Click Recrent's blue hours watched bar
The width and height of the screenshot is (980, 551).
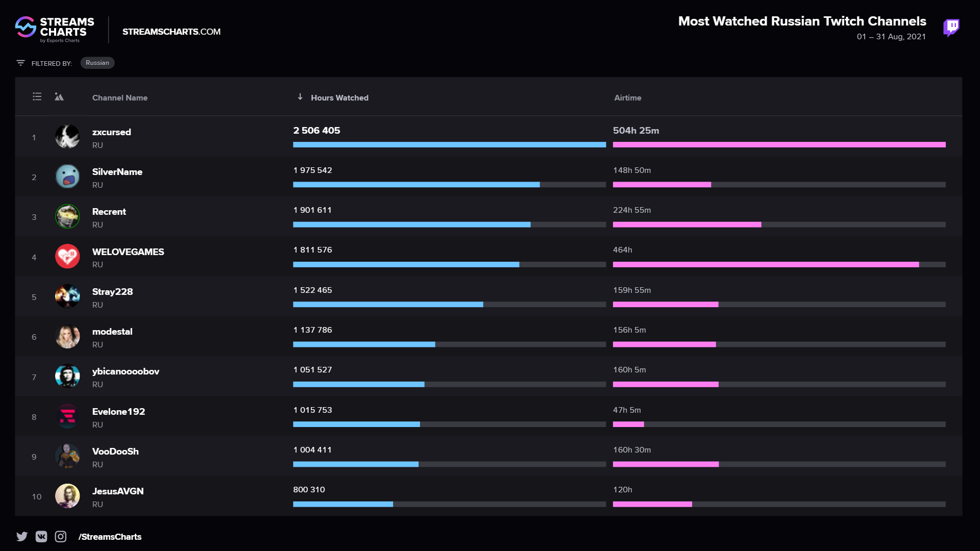coord(411,224)
